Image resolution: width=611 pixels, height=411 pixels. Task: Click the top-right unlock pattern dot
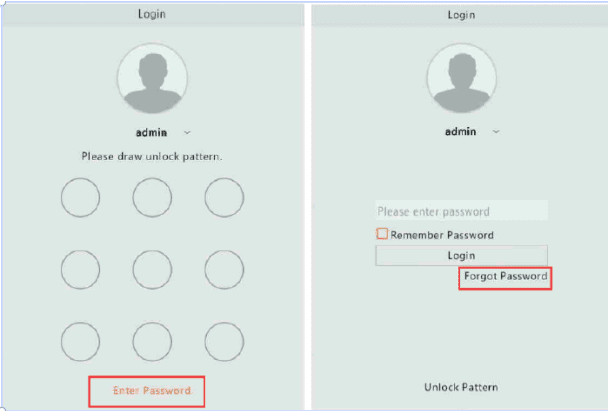coord(224,198)
